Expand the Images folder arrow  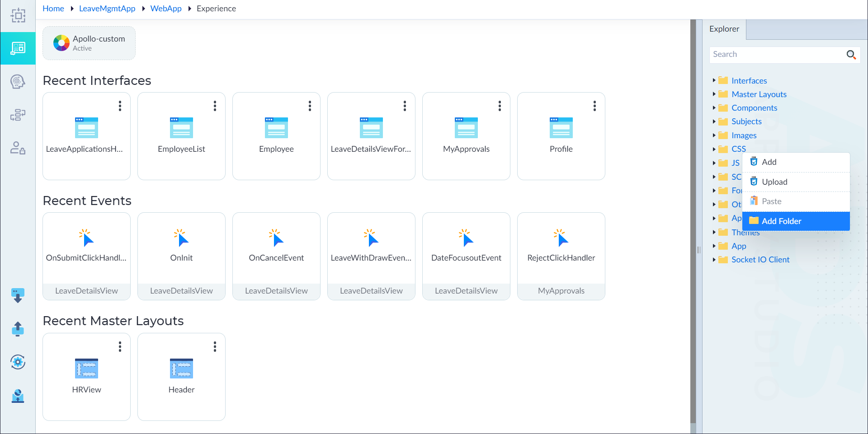click(x=714, y=135)
